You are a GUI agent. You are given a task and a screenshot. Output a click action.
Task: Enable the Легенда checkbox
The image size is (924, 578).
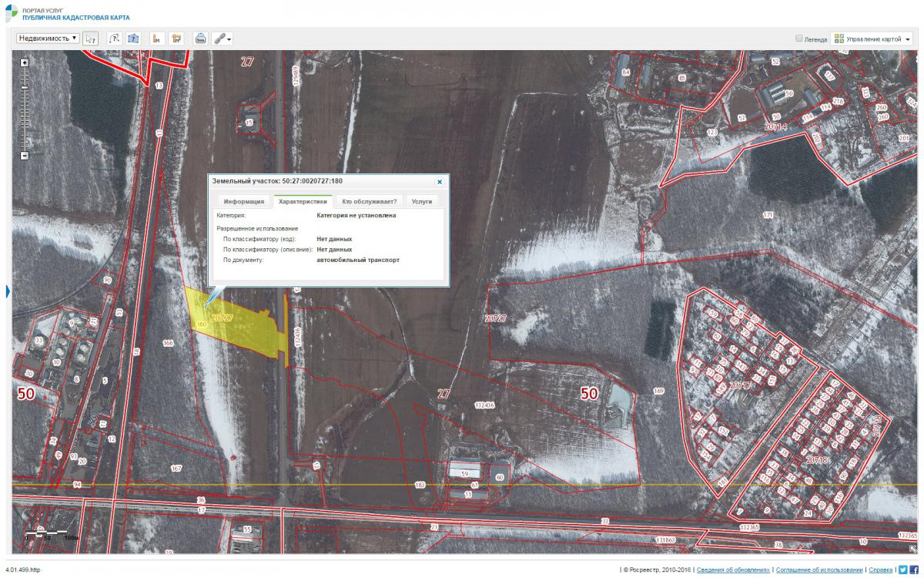click(799, 39)
